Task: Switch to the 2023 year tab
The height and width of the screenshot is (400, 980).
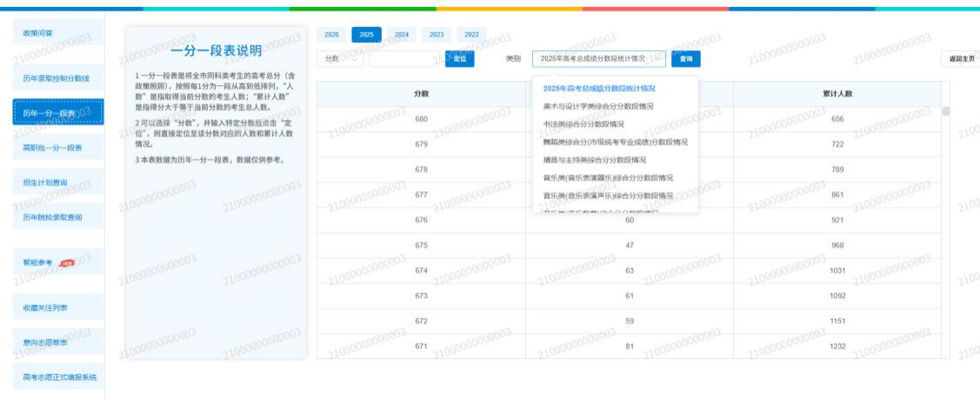Action: (437, 35)
